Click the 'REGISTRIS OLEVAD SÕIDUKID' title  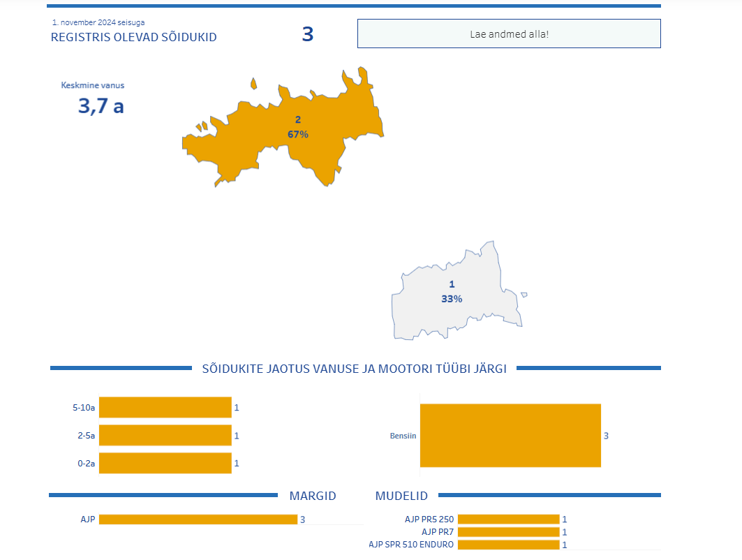[133, 37]
